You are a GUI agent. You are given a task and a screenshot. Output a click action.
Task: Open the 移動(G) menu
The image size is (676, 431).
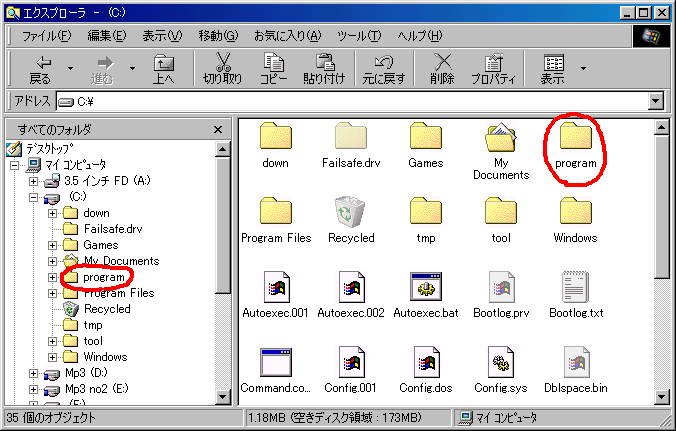tap(218, 36)
